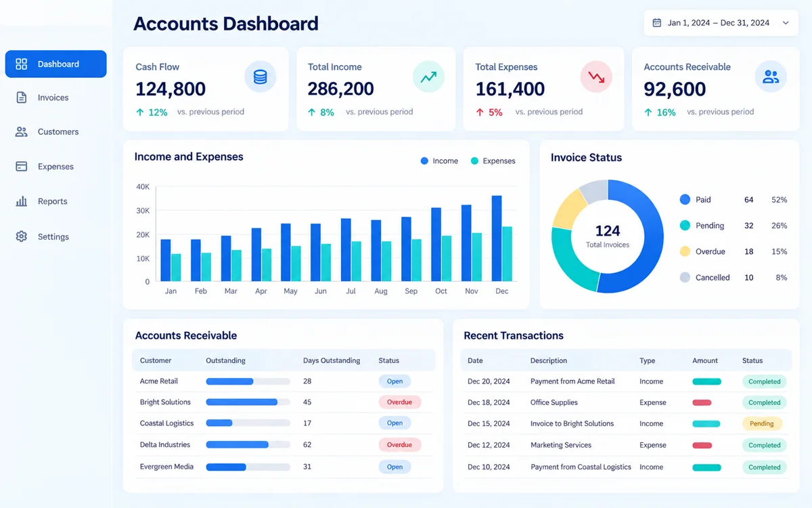The image size is (812, 508).
Task: Click the Total Expenses trending-down icon
Action: (596, 77)
